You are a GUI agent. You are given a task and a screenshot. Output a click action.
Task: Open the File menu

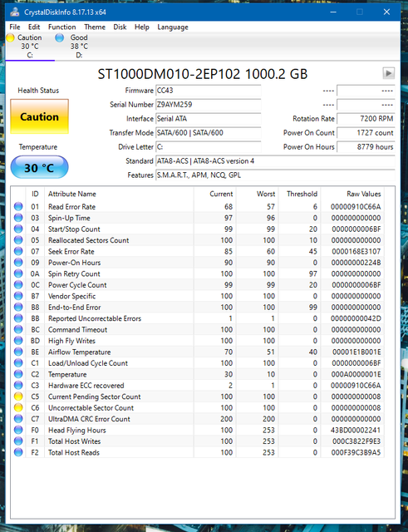15,27
